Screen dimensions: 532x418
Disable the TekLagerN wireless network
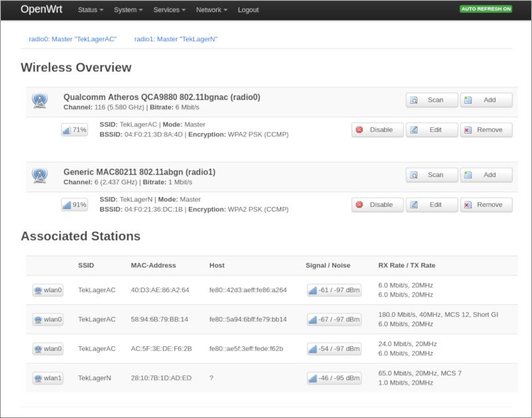[376, 204]
